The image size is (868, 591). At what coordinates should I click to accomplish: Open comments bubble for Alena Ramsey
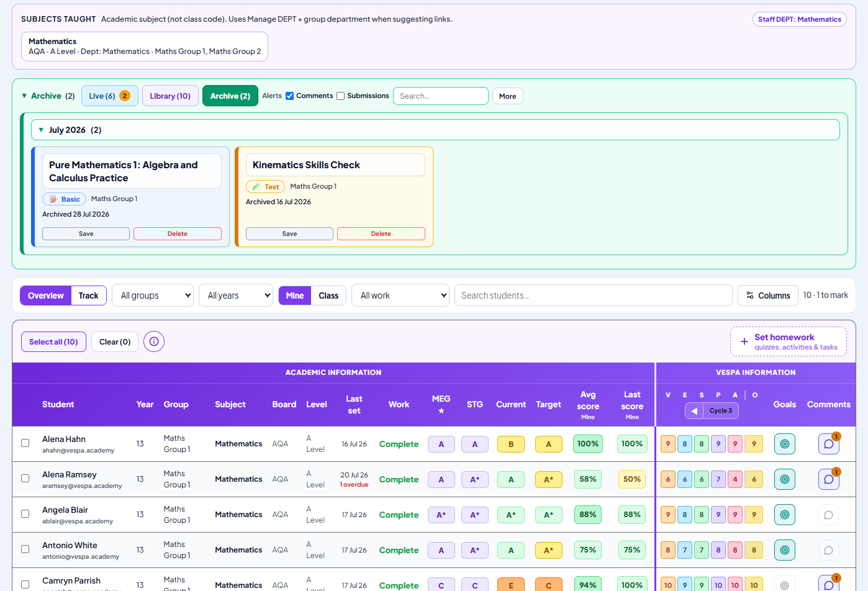coord(828,479)
